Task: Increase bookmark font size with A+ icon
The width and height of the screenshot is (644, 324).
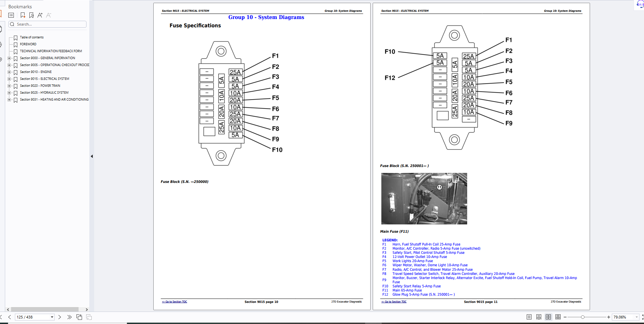Action: coord(40,15)
